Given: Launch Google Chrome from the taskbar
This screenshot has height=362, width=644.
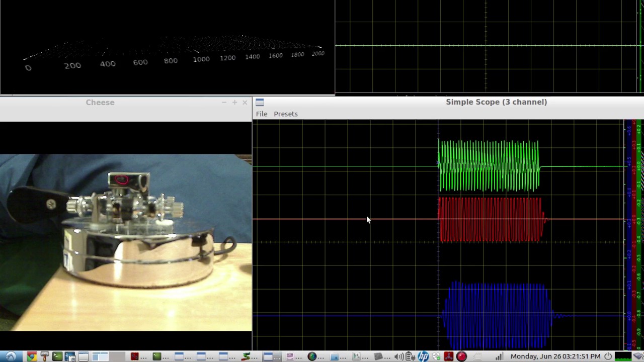Looking at the screenshot, I should [32, 356].
